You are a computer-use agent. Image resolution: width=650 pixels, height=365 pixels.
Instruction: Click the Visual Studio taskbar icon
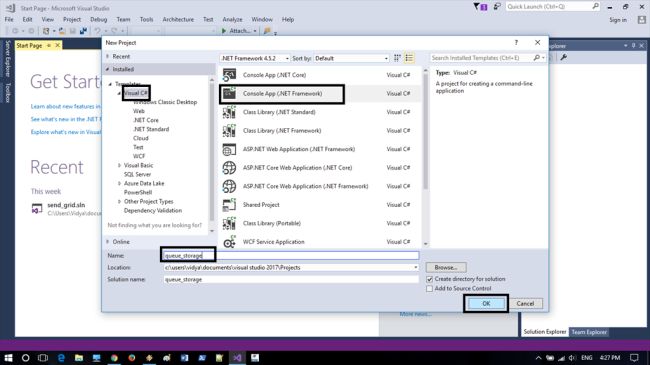(x=237, y=358)
